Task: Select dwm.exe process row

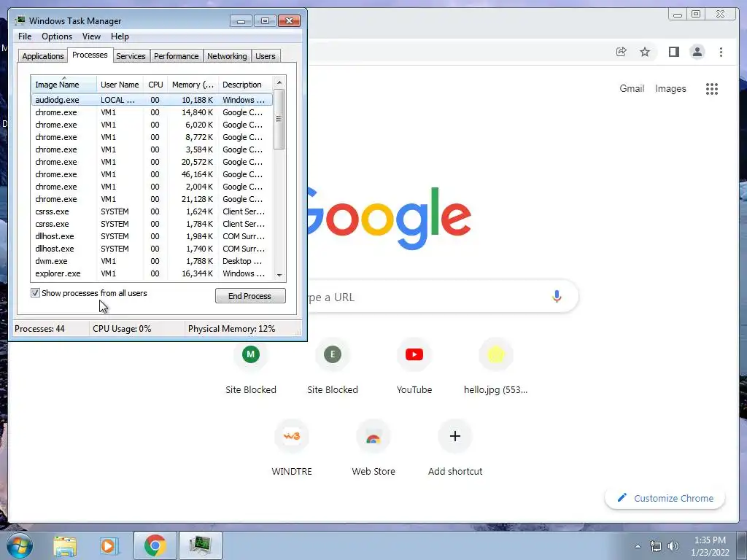Action: [x=152, y=261]
